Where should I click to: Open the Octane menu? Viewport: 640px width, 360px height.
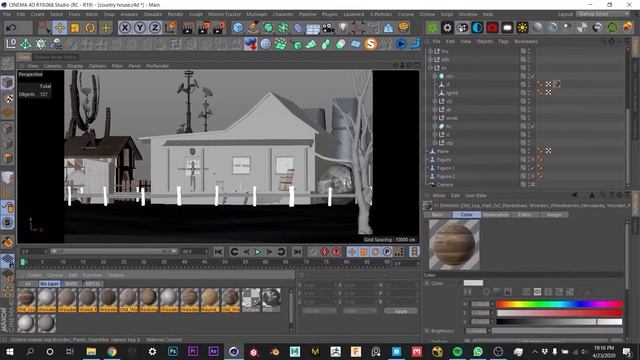click(x=427, y=14)
